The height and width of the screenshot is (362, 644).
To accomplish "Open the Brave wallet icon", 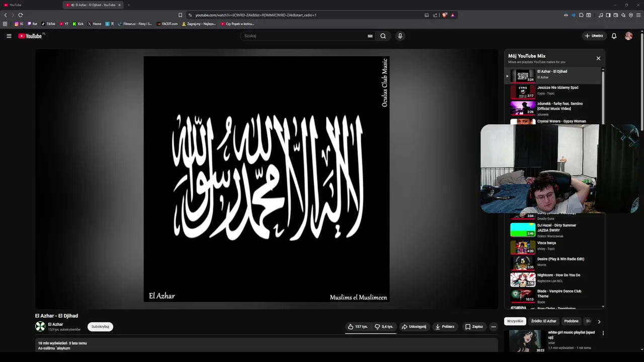I will [615, 15].
